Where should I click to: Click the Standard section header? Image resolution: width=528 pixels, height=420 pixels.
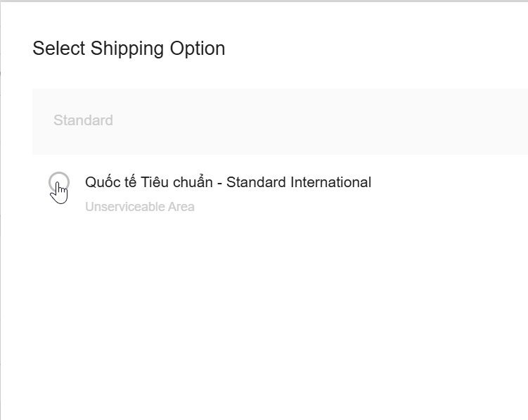(x=83, y=120)
